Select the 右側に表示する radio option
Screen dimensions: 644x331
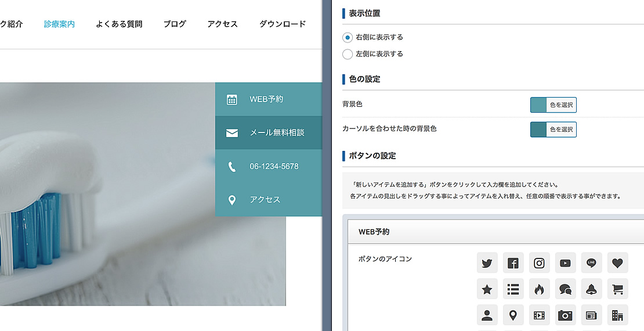click(348, 37)
